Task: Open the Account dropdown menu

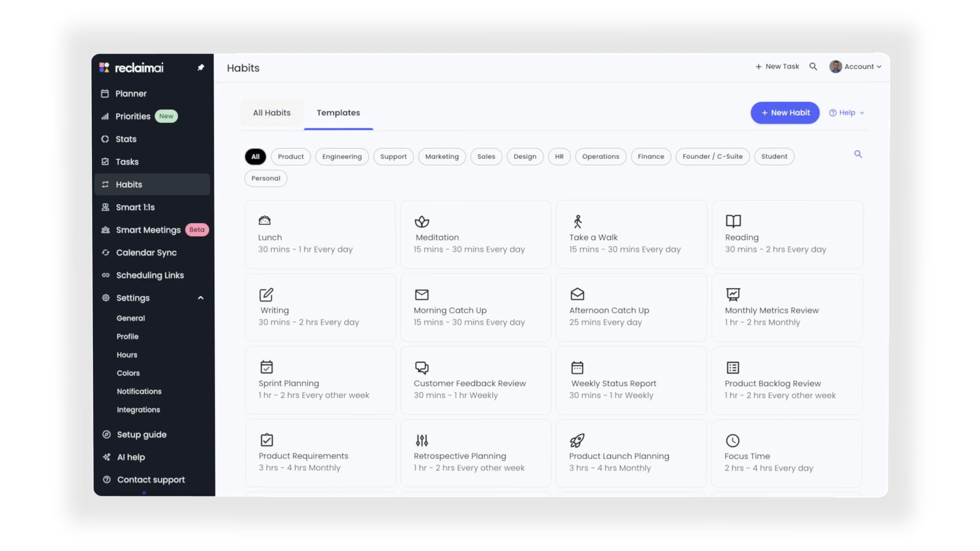Action: click(856, 67)
